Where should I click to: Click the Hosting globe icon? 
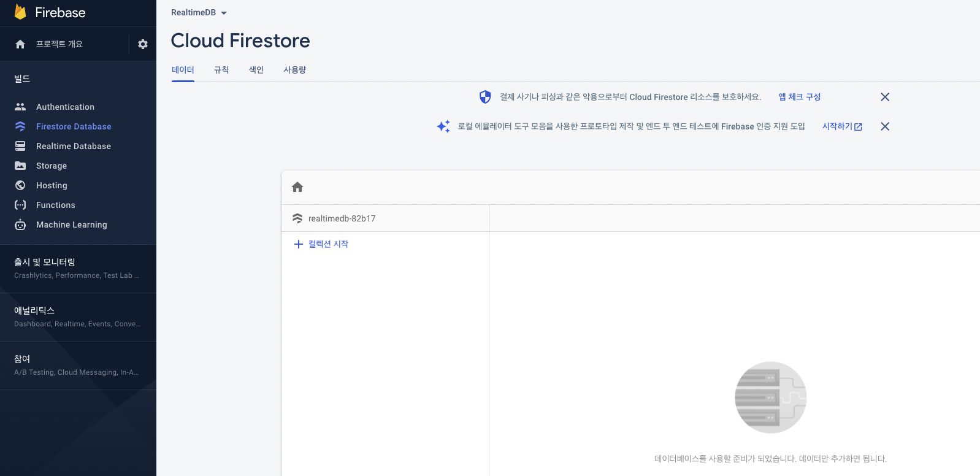(20, 185)
